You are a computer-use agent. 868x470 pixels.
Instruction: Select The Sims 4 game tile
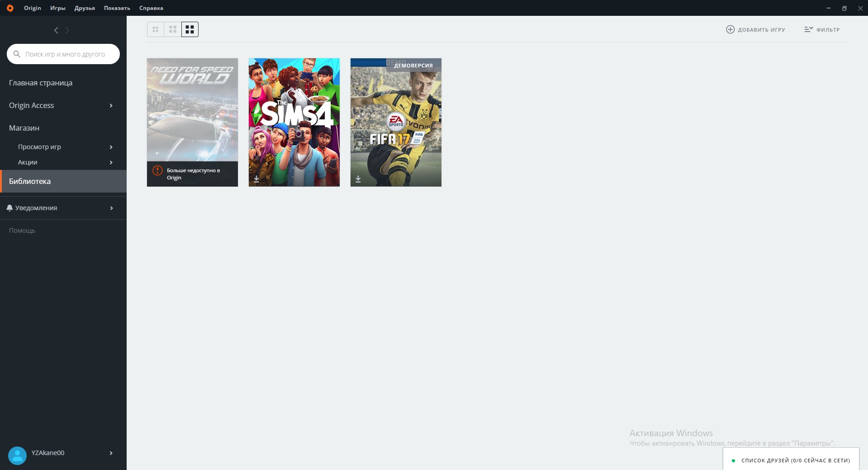pos(294,122)
